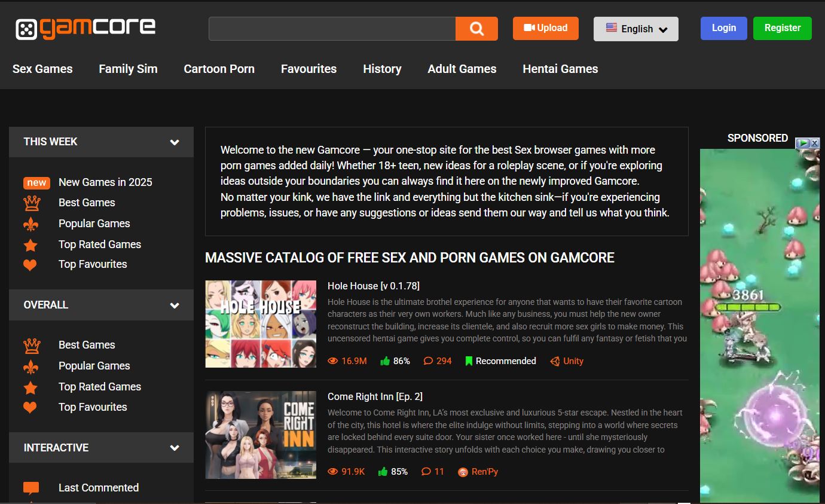The height and width of the screenshot is (504, 825).
Task: Click thumbs-up icon beside 85%
Action: click(383, 472)
